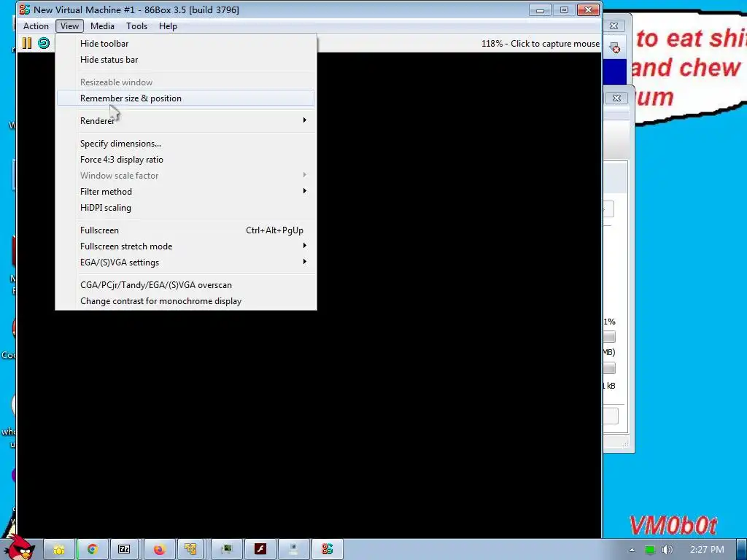747x560 pixels.
Task: Minimize the 86Box window
Action: [540, 9]
